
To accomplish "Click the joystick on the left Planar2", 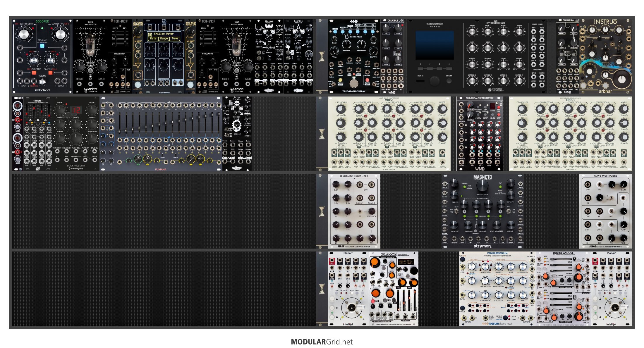I will click(352, 308).
